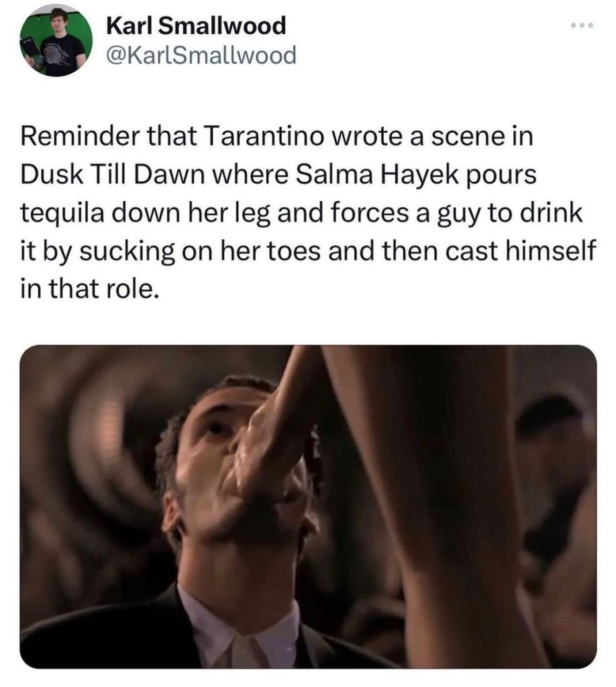Screen dimensions: 616x687
Task: Open the Karl Smallwood display name link
Action: click(197, 26)
